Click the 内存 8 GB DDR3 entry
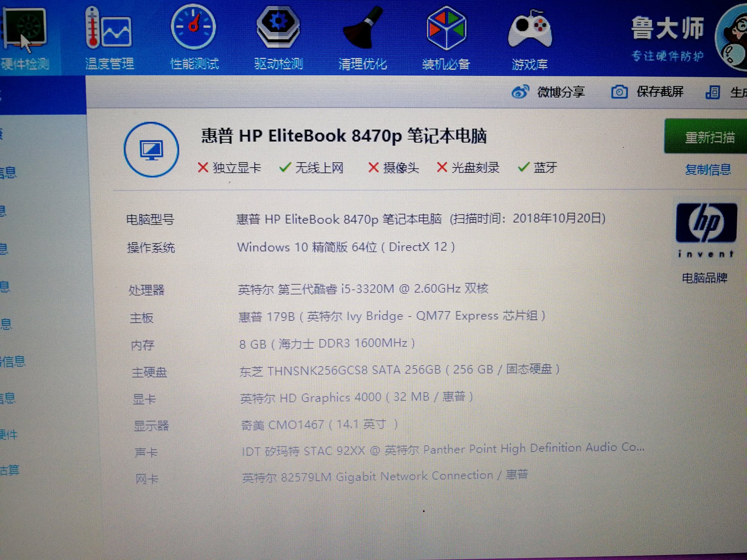 pos(327,343)
